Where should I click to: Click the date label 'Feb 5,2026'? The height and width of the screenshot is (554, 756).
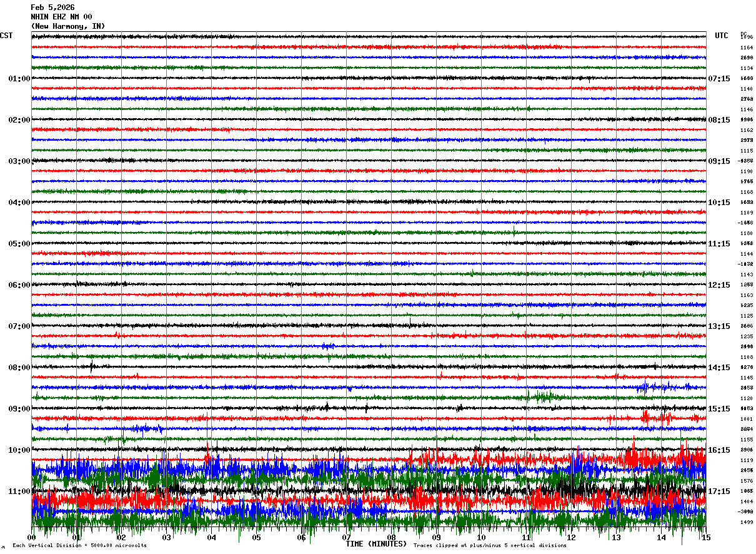52,8
